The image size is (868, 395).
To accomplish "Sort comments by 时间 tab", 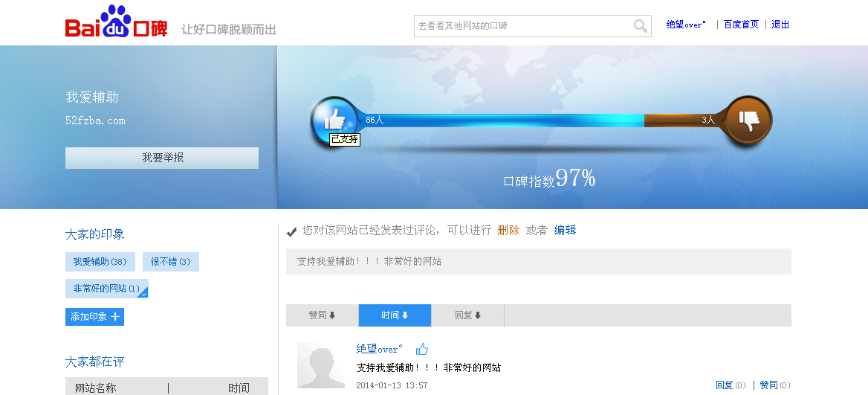I will coord(395,315).
